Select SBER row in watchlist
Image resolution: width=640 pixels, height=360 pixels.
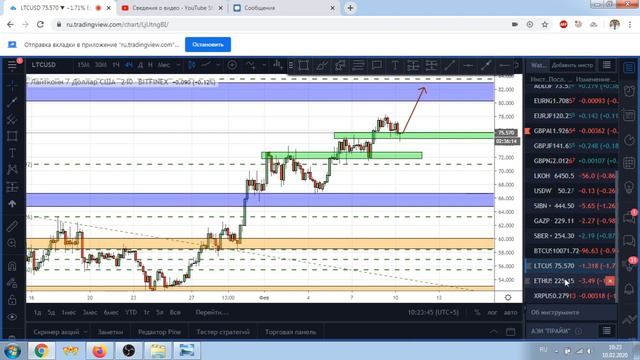[x=571, y=236]
